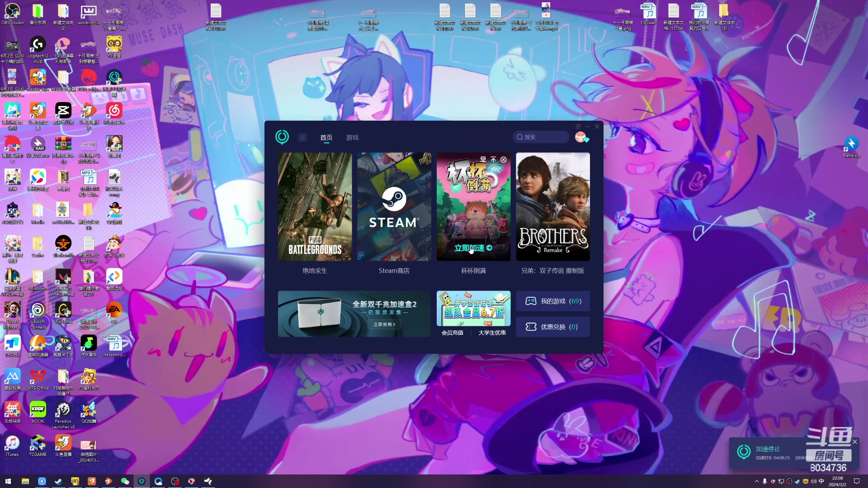Click 立即加速 on the 杯杯倒满 card

pos(473,248)
